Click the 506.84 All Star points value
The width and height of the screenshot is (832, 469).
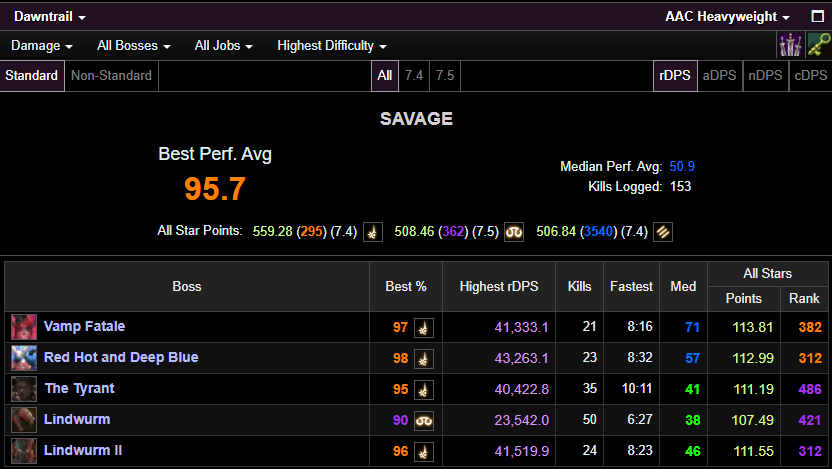tap(556, 232)
